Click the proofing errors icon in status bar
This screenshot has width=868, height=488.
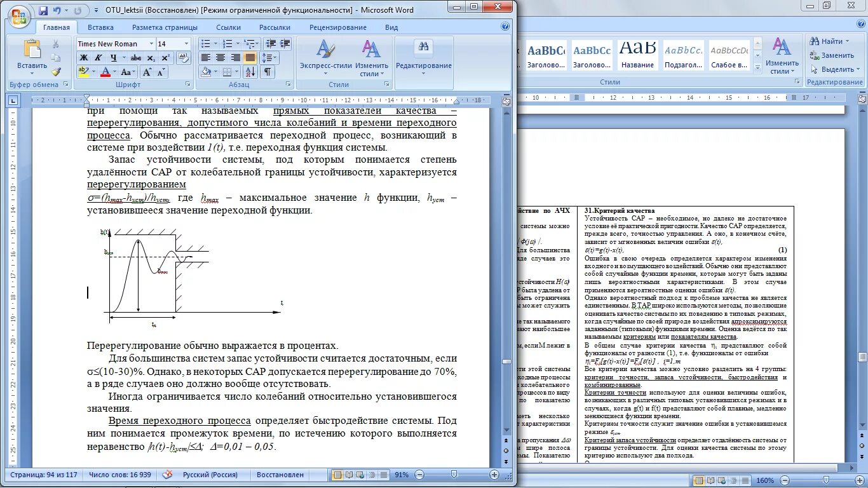coord(168,475)
